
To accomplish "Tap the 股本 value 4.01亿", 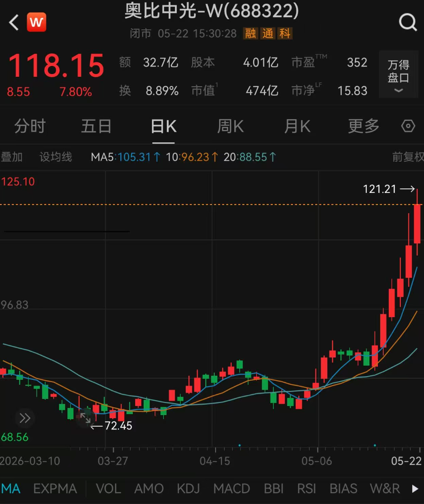I will coord(260,62).
